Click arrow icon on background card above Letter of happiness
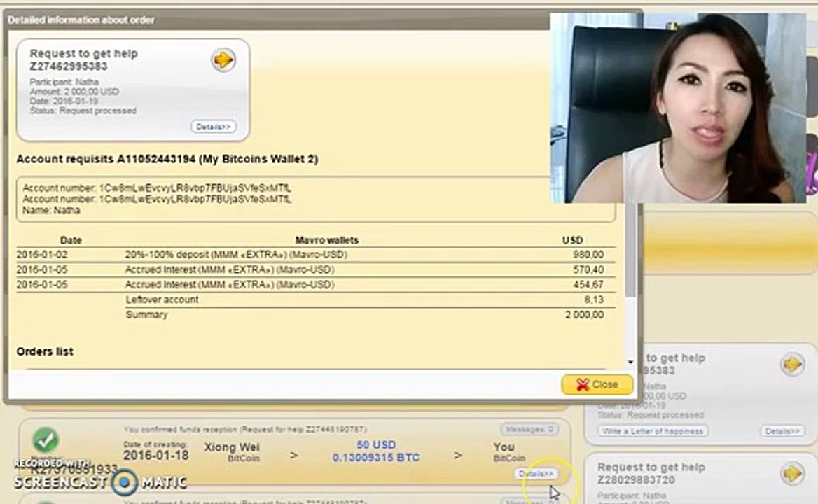 pos(792,364)
